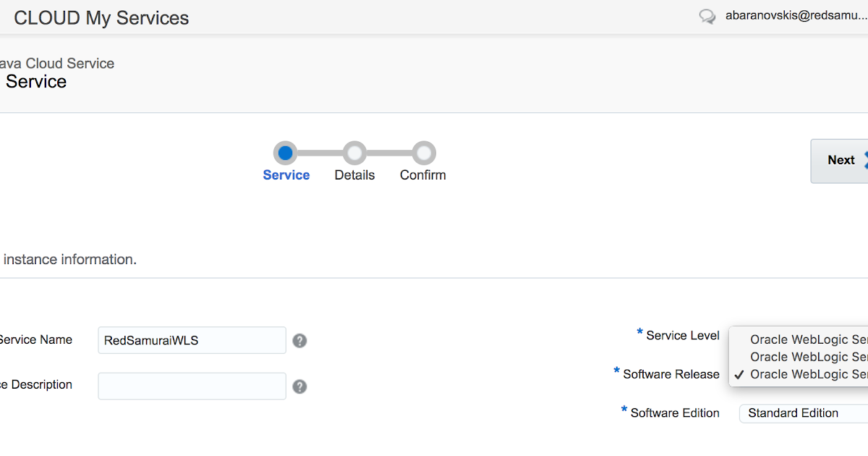Select the first Oracle WebLogic Server option
This screenshot has height=456, width=868.
pos(803,339)
